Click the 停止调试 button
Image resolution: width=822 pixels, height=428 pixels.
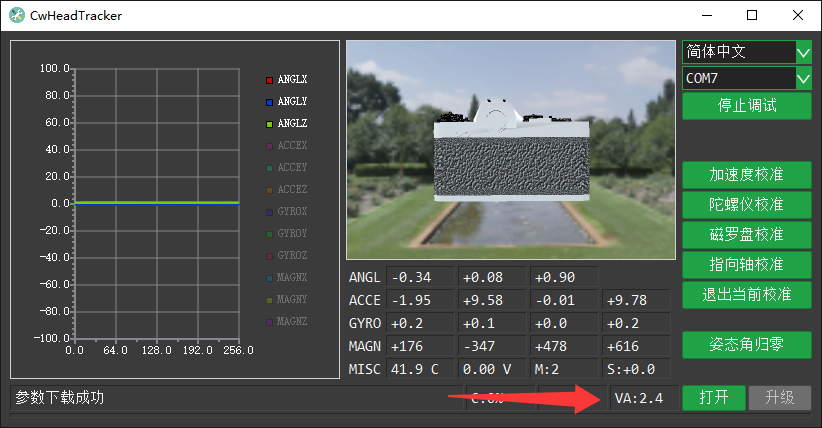coord(747,106)
